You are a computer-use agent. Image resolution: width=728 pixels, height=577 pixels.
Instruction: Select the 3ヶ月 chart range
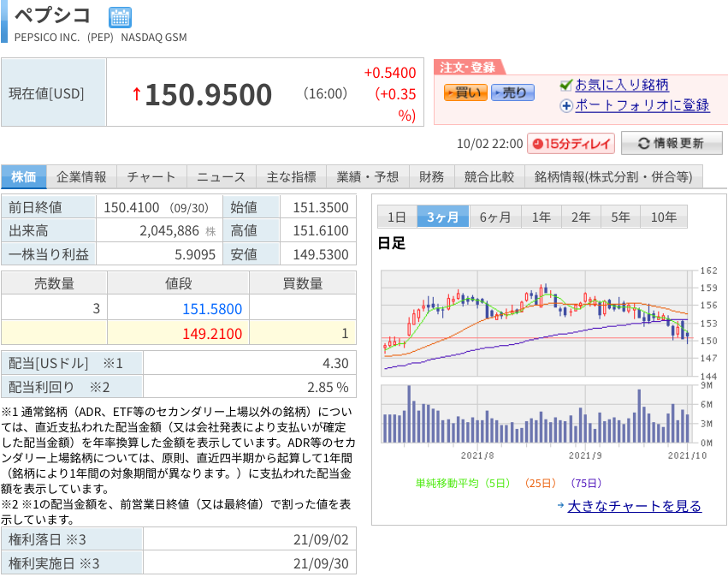click(443, 217)
